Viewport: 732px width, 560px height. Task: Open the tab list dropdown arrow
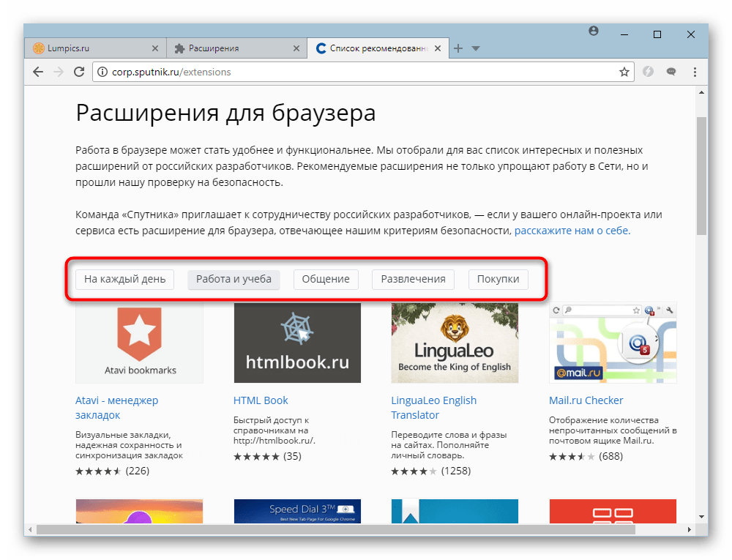[x=477, y=48]
